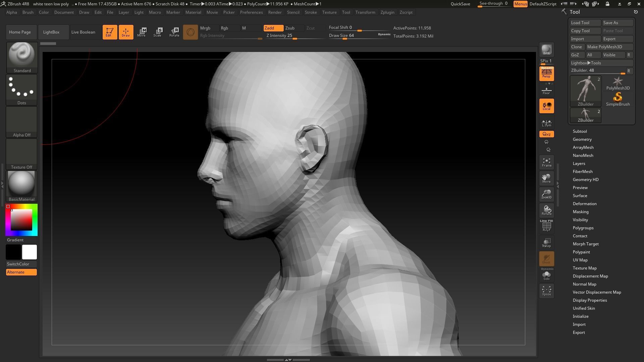Image resolution: width=644 pixels, height=362 pixels.
Task: Toggle Local transformations
Action: pos(546,106)
